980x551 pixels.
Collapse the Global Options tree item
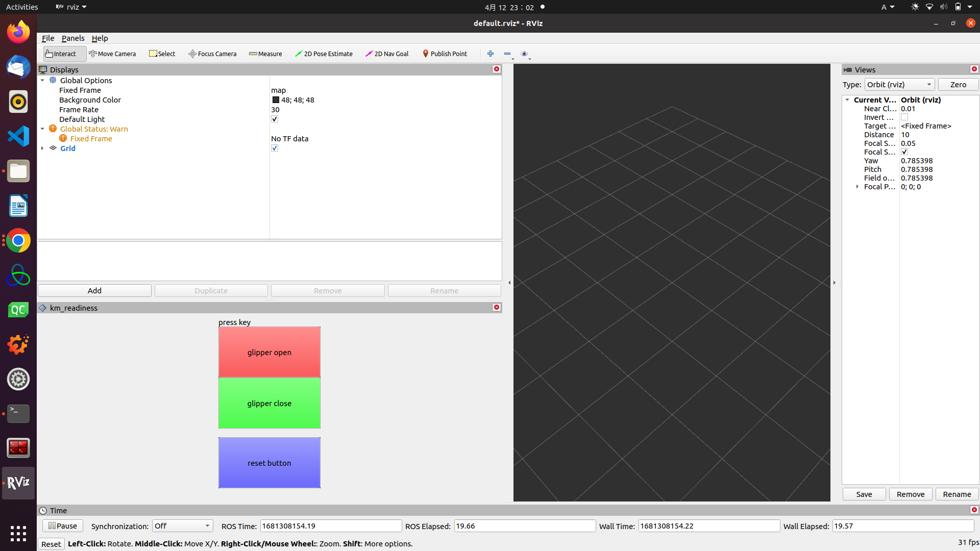pos(42,80)
